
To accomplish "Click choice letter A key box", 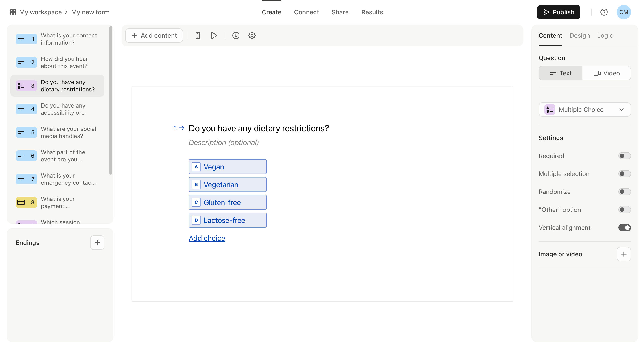I will (196, 167).
